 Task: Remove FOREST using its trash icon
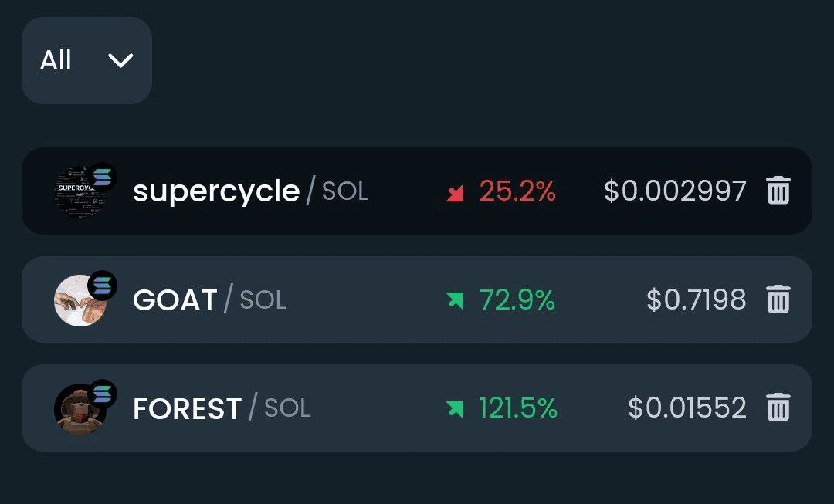778,408
